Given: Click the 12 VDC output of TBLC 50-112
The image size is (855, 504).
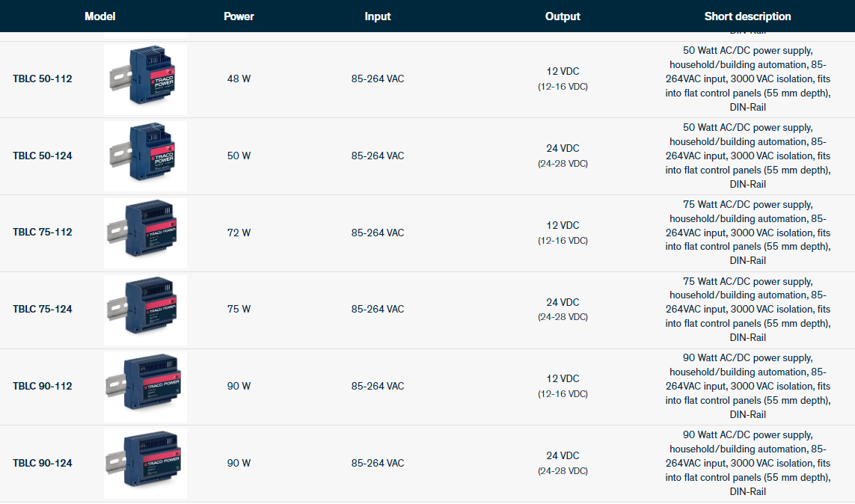Looking at the screenshot, I should tap(563, 71).
